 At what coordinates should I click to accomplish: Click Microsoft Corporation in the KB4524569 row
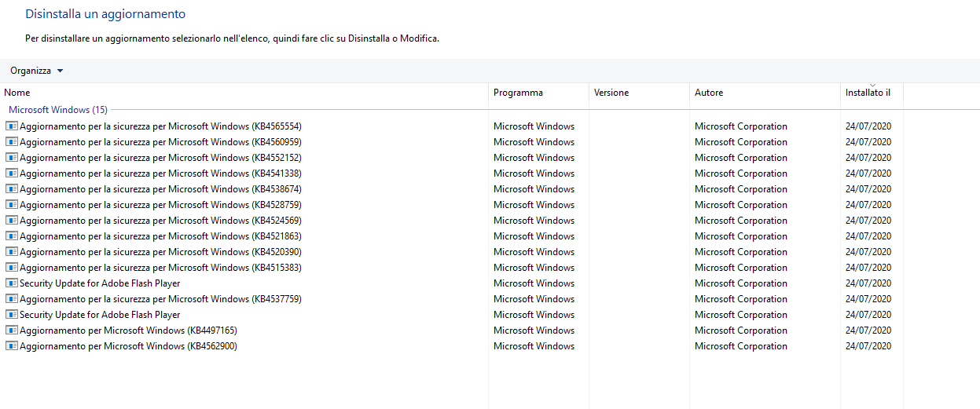pos(741,221)
